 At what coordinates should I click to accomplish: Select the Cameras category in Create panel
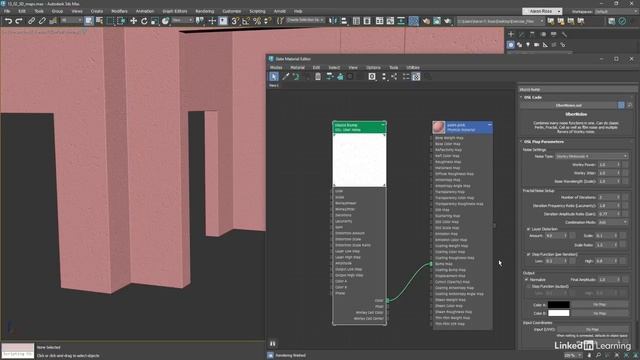click(x=536, y=45)
